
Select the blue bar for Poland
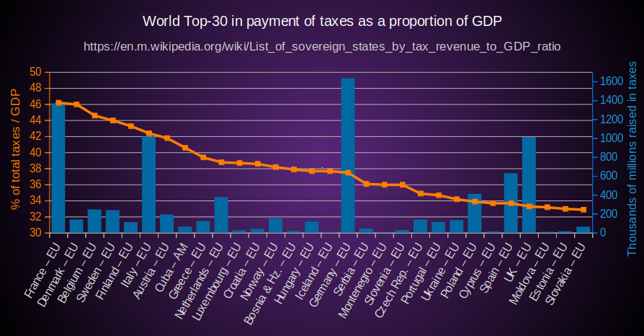[x=475, y=213]
